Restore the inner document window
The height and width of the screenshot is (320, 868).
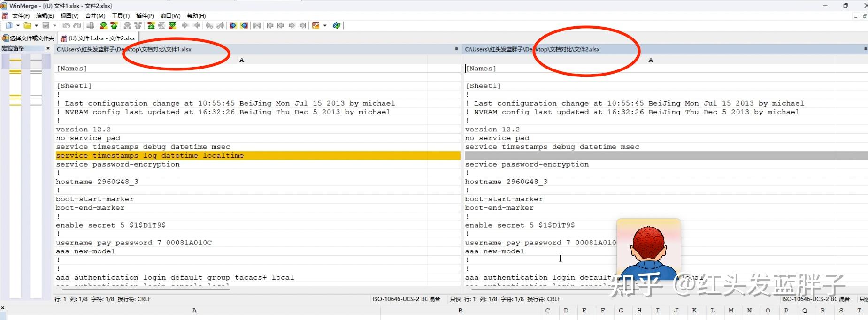[x=865, y=16]
